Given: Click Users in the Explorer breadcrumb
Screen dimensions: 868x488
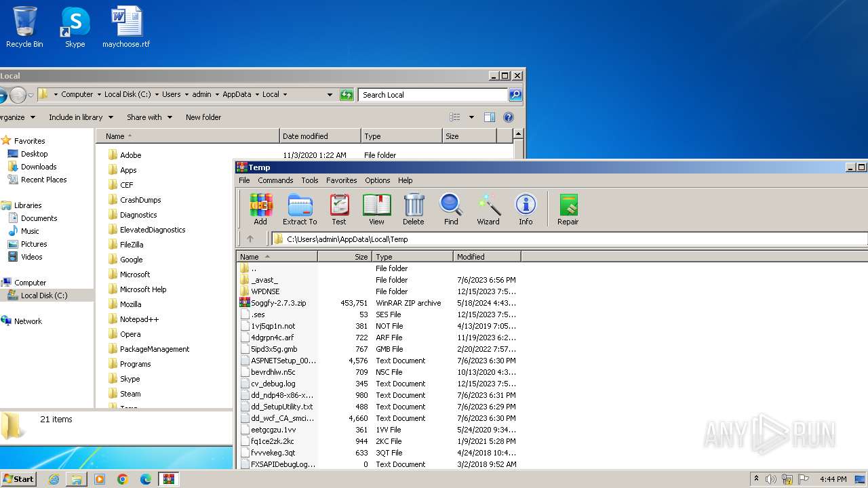Looking at the screenshot, I should 172,95.
